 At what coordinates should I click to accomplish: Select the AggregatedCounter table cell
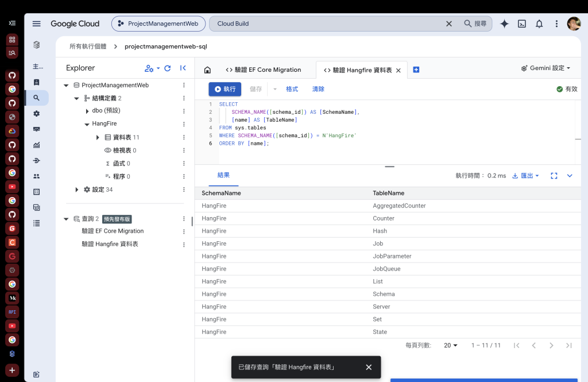[x=399, y=206]
